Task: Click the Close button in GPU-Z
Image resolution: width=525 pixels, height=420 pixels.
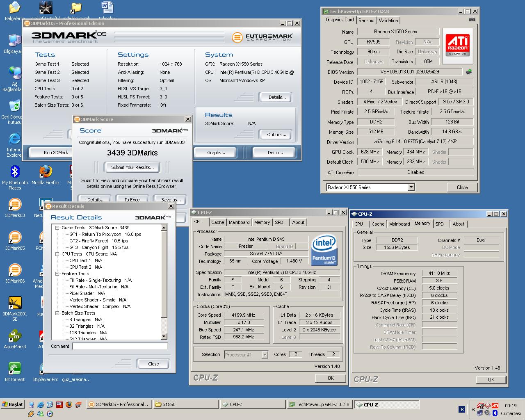Action: pyautogui.click(x=462, y=187)
